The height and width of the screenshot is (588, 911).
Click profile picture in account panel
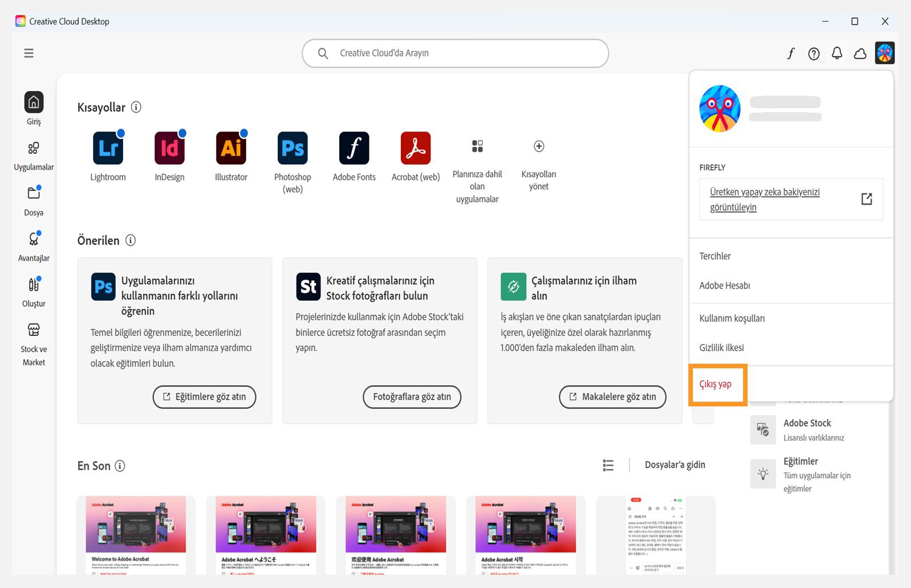720,109
